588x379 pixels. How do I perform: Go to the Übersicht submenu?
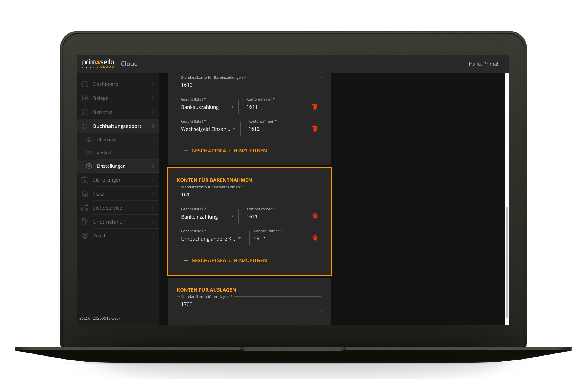pos(118,140)
